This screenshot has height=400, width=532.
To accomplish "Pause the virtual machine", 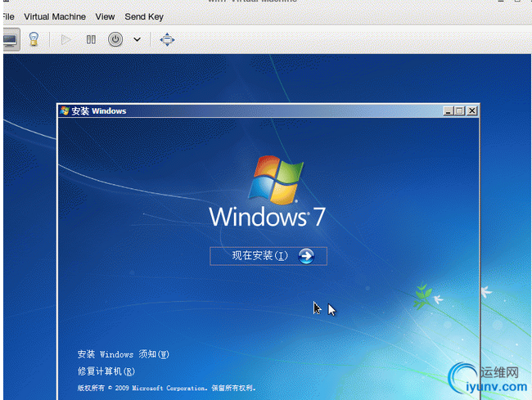I will (x=91, y=39).
